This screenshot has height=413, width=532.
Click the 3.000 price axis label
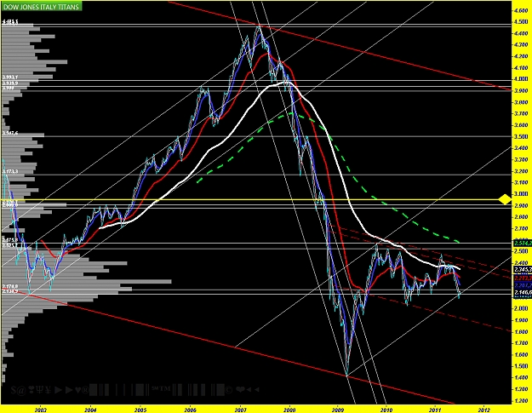(x=521, y=194)
